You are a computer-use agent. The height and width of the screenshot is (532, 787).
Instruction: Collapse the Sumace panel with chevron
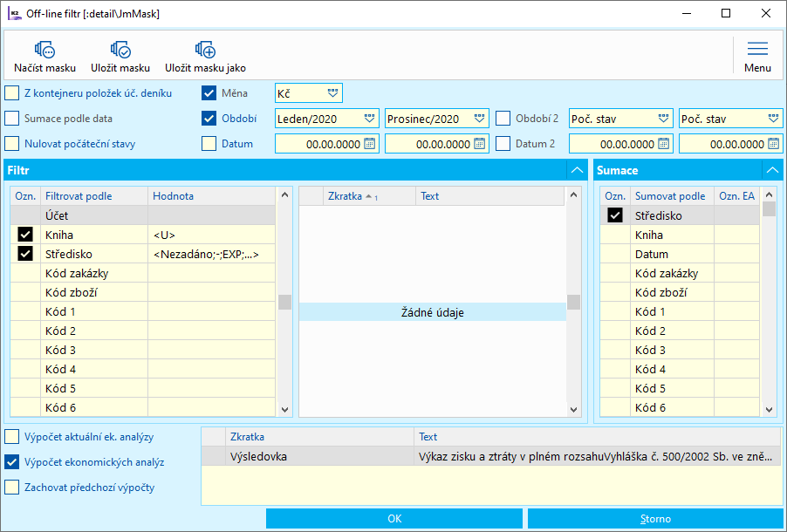click(x=772, y=170)
